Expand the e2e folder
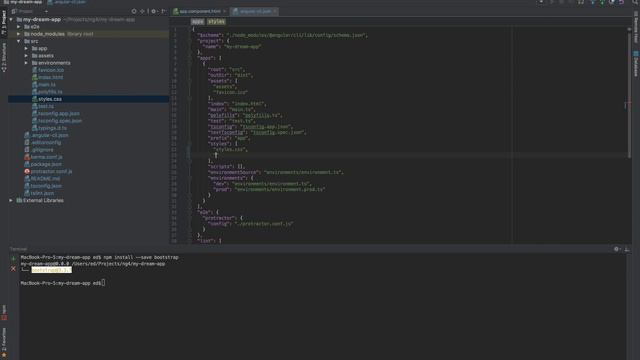640x360 pixels. click(x=19, y=27)
